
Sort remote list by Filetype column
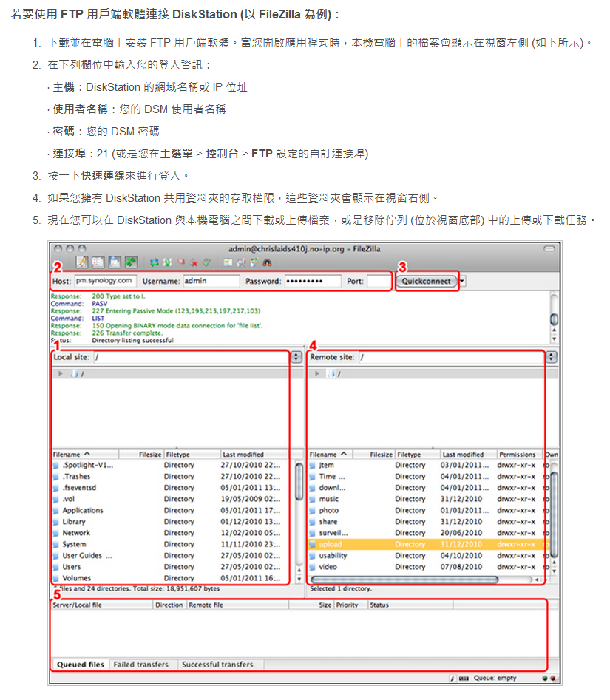418,455
